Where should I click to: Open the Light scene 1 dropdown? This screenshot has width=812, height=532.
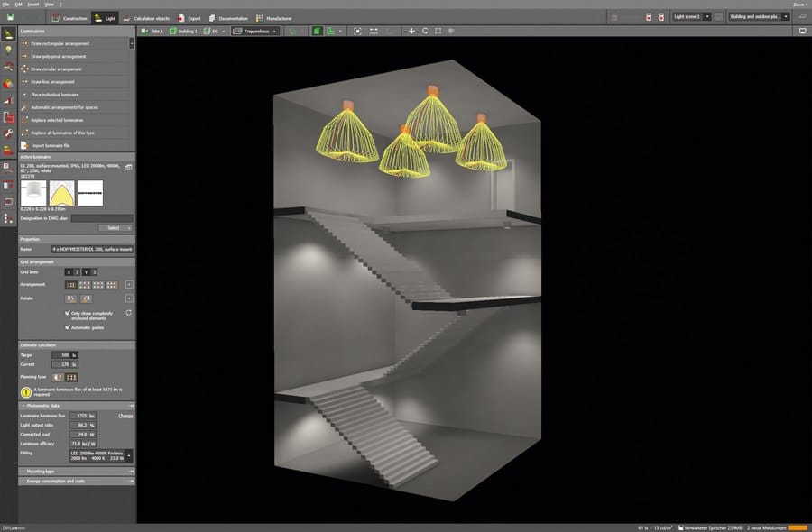coord(691,16)
